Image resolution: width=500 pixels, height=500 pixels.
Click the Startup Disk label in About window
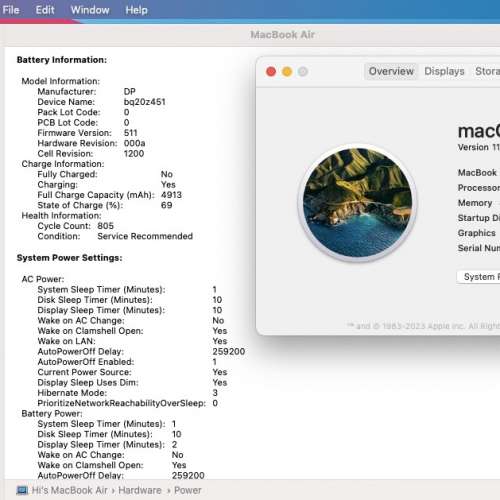click(479, 218)
